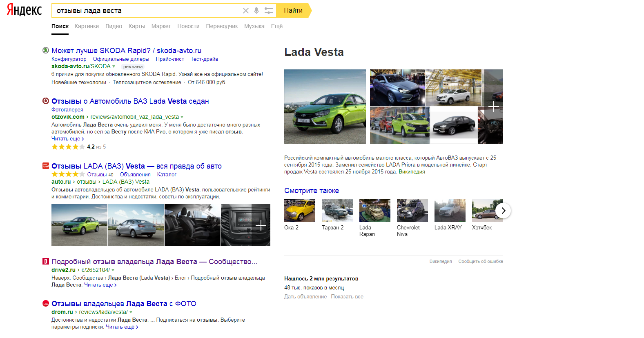The height and width of the screenshot is (338, 644).
Task: Open the Ока-2 related car thumbnail
Action: pos(300,210)
